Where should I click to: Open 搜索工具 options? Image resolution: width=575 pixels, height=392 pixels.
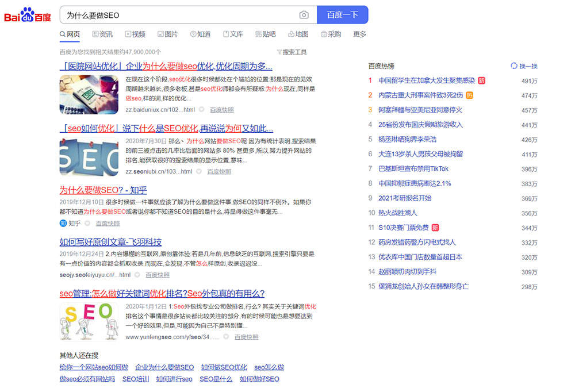[x=292, y=52]
